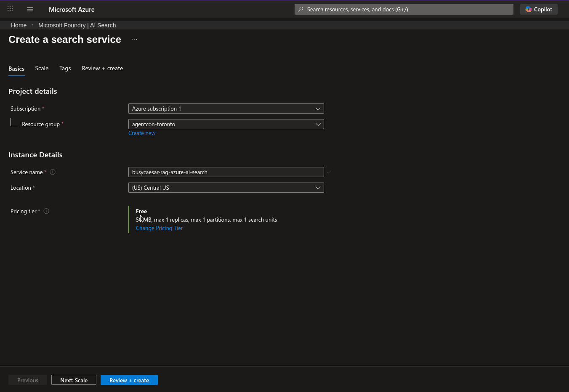Click Create new under Resource group
The height and width of the screenshot is (392, 569).
pyautogui.click(x=142, y=133)
